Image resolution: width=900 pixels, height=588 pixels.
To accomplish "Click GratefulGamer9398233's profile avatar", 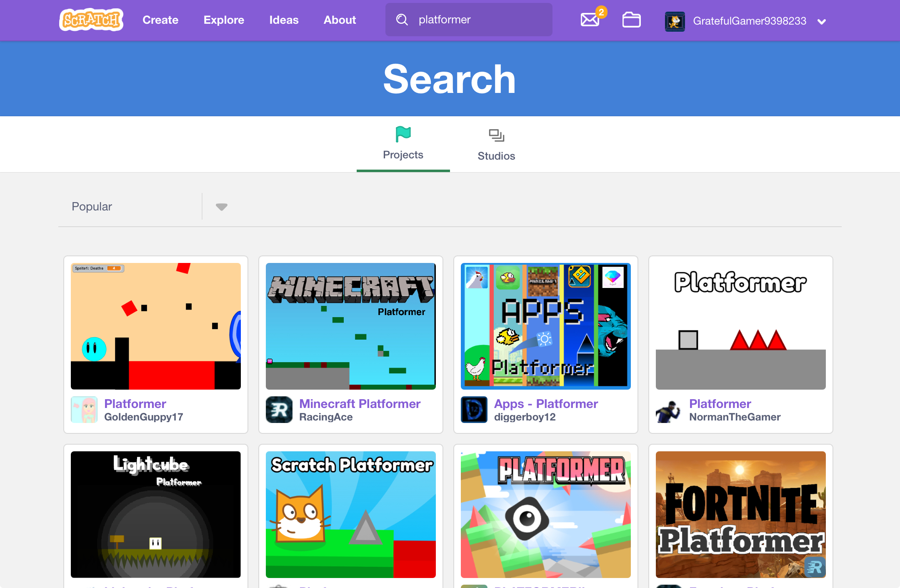I will coord(675,21).
